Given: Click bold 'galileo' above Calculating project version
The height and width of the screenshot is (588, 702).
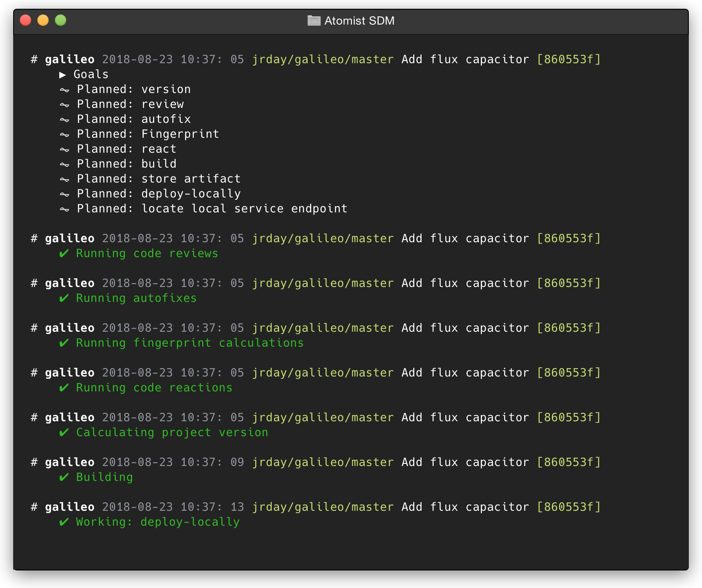Looking at the screenshot, I should pos(70,417).
